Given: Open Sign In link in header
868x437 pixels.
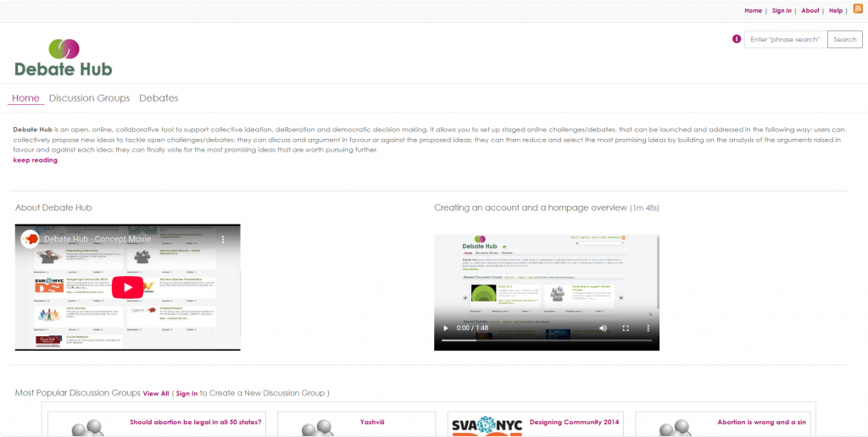Looking at the screenshot, I should pyautogui.click(x=782, y=11).
